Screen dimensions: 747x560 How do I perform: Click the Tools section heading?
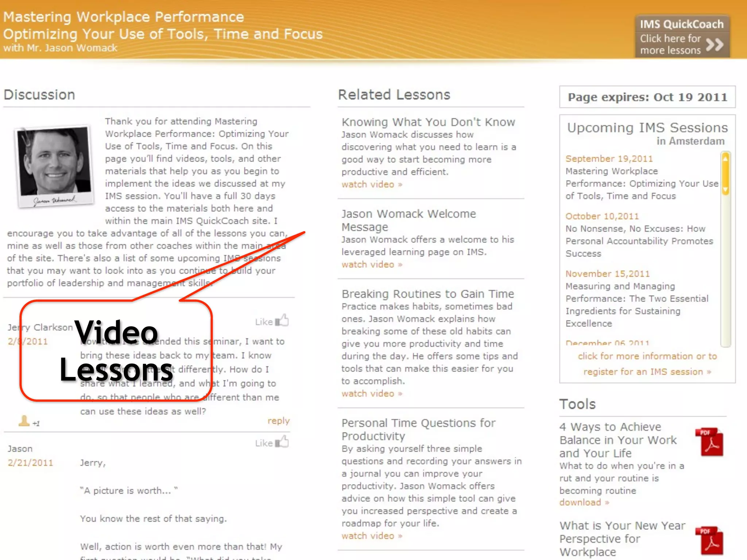577,404
